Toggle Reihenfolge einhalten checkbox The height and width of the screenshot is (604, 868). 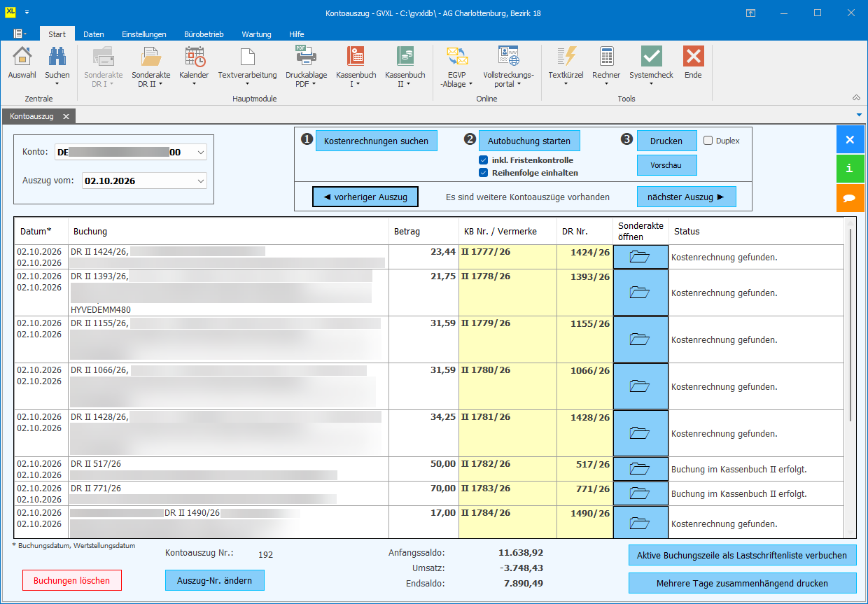click(483, 173)
